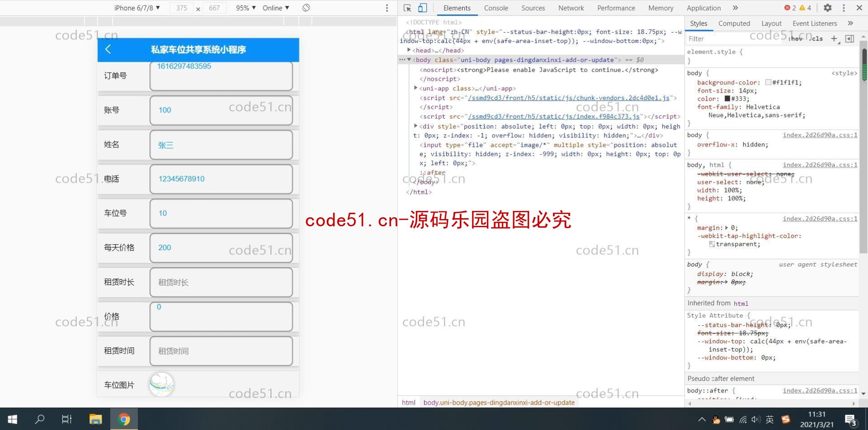868x430 pixels.
Task: Switch to the Sources tab
Action: [x=533, y=8]
